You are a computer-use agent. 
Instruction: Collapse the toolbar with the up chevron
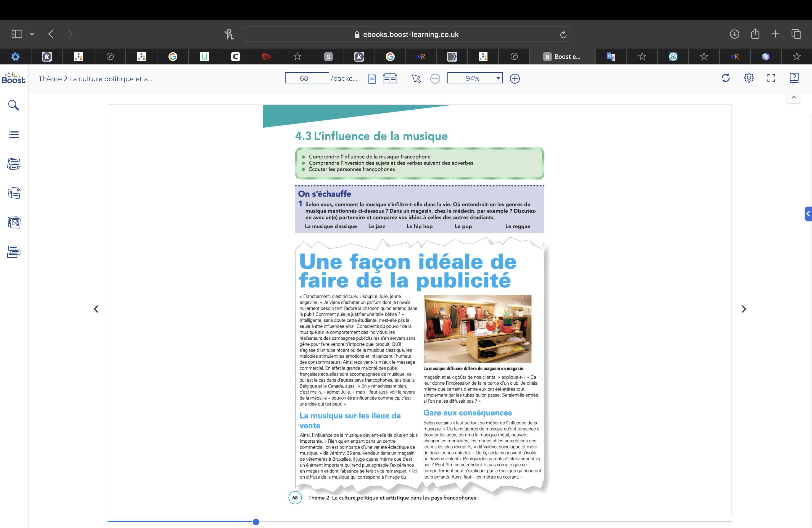[x=794, y=97]
